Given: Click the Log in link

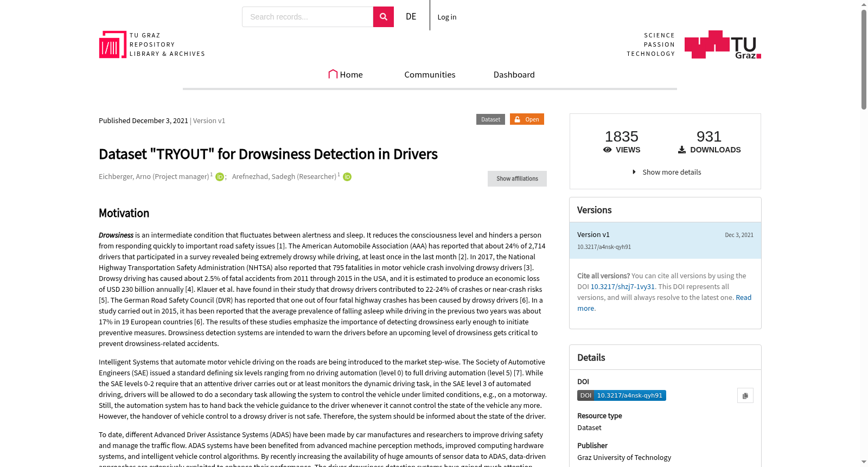Looking at the screenshot, I should point(447,17).
